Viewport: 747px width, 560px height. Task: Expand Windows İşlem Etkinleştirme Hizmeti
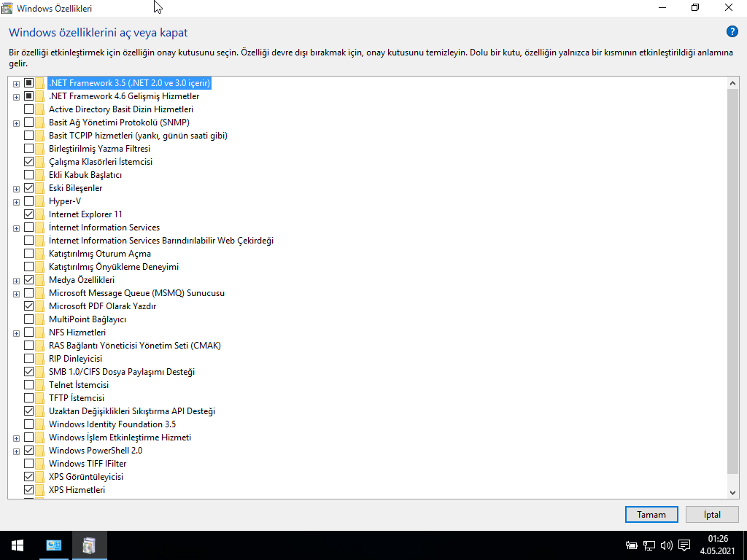[16, 438]
